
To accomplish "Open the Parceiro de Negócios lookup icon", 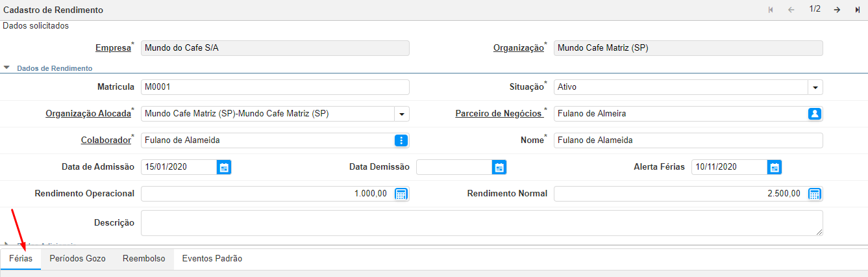I will 815,114.
